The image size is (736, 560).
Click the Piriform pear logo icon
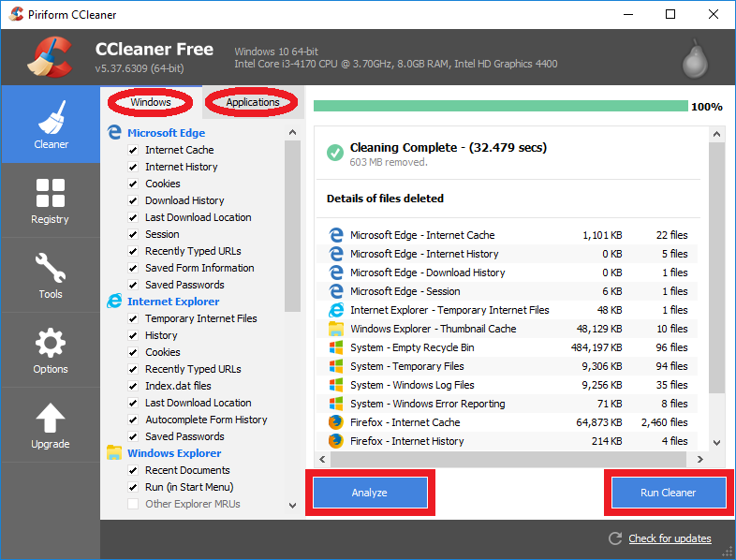(x=692, y=60)
